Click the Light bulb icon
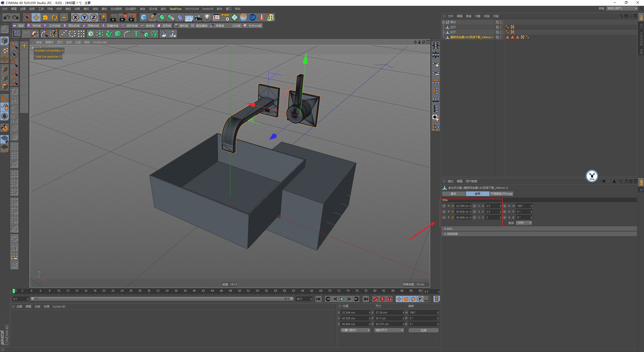Viewport: 644px width, 352px height. click(207, 17)
